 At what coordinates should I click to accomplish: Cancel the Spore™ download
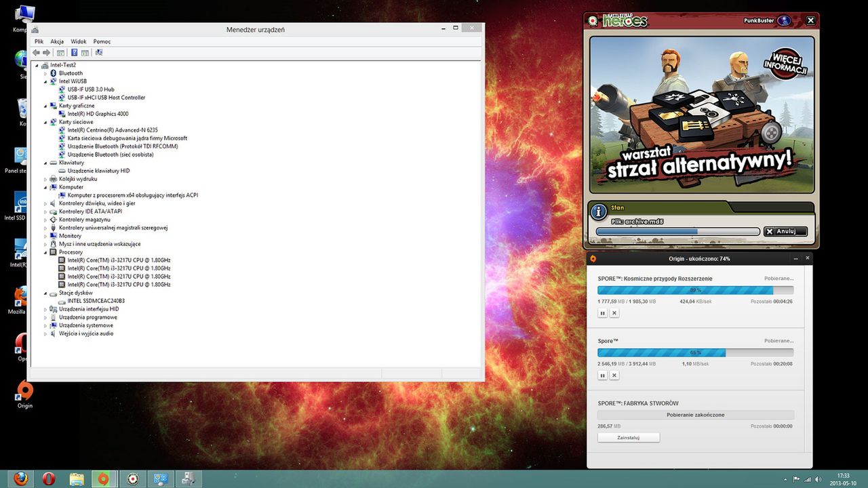[x=614, y=375]
